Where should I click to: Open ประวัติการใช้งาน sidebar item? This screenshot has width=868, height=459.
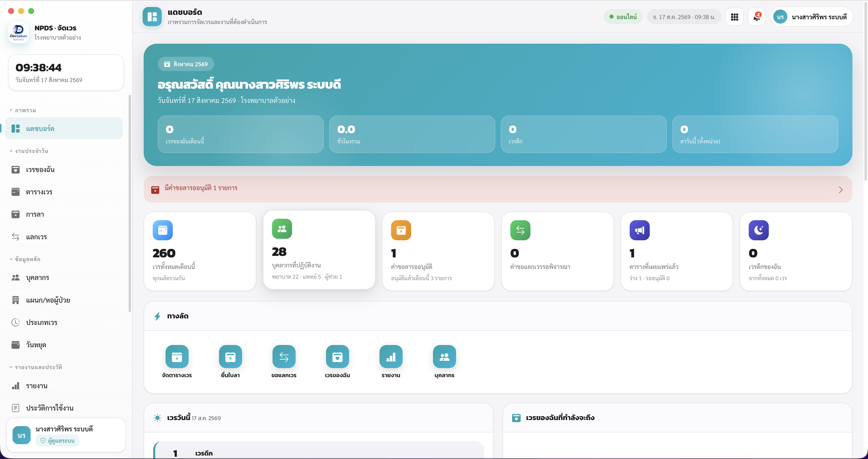click(64, 408)
